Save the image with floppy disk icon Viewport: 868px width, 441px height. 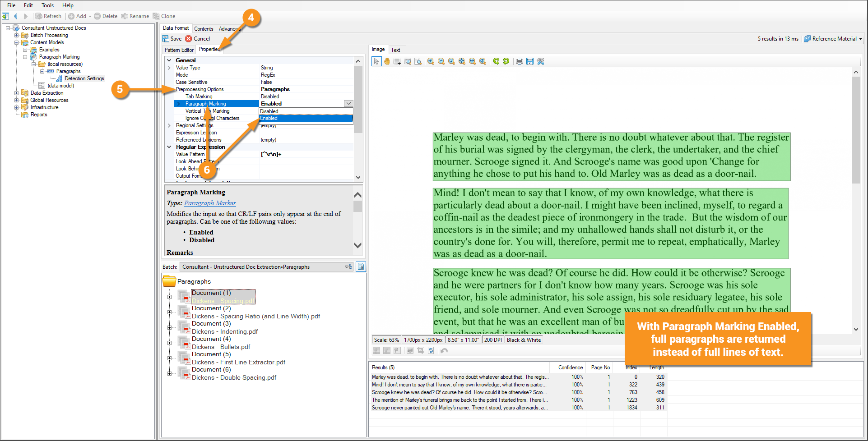point(530,61)
